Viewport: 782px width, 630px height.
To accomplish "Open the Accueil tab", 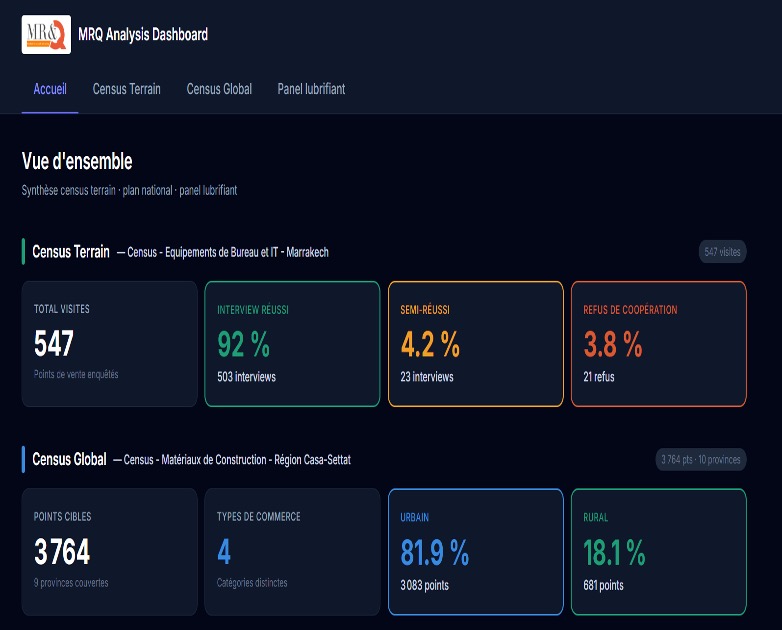I will (x=50, y=89).
